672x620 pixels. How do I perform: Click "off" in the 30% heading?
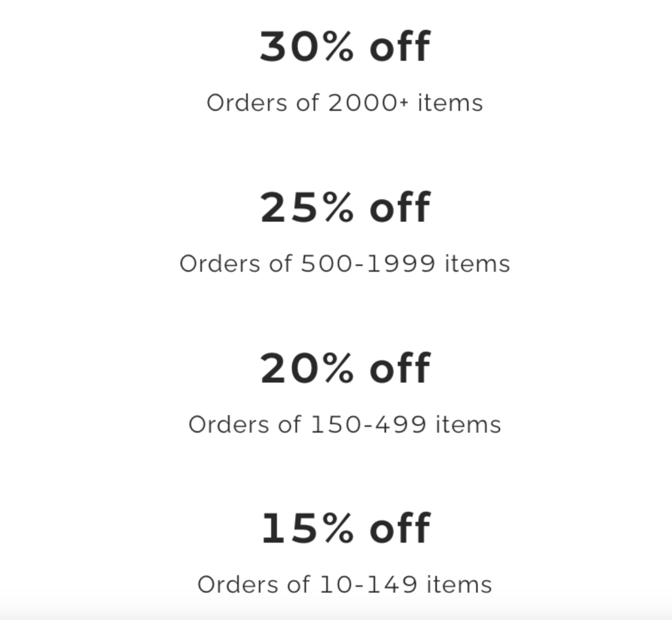[x=400, y=46]
